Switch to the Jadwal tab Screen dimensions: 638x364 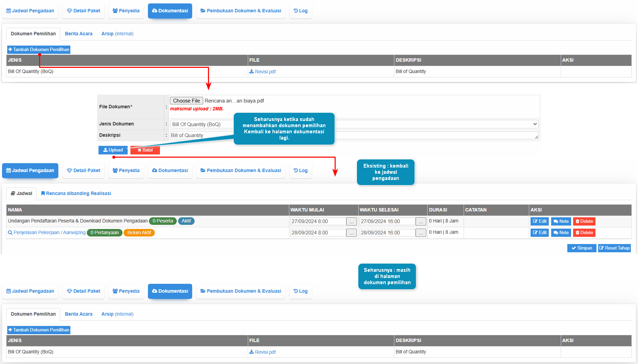[21, 193]
